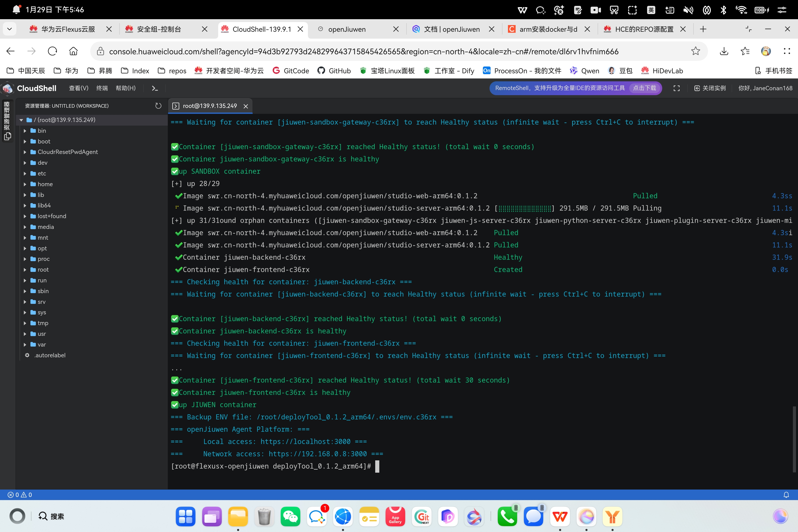Switch to the openJiuwen browser tab
Screen dimensions: 798x532
click(x=347, y=29)
